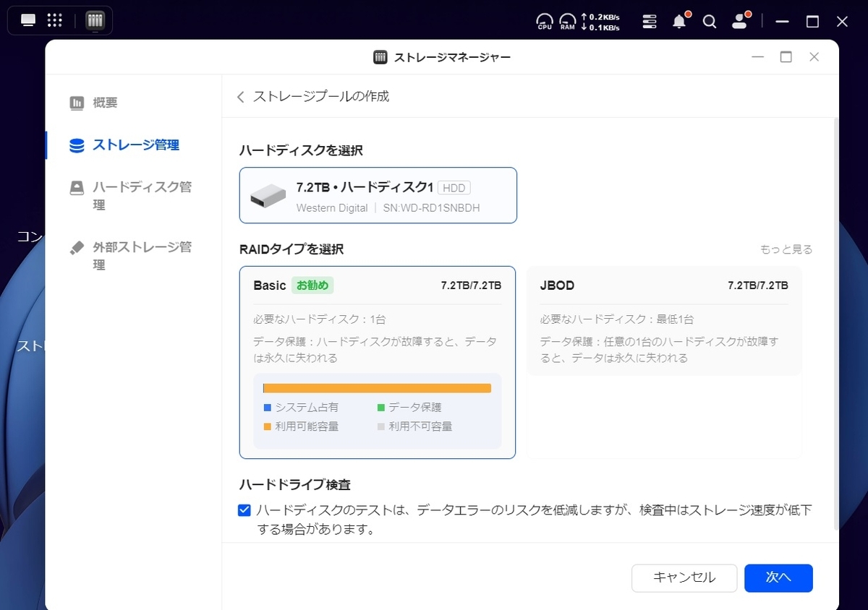Click the ハードディスク管理 drive icon
Viewport: 868px width, 610px height.
point(77,188)
